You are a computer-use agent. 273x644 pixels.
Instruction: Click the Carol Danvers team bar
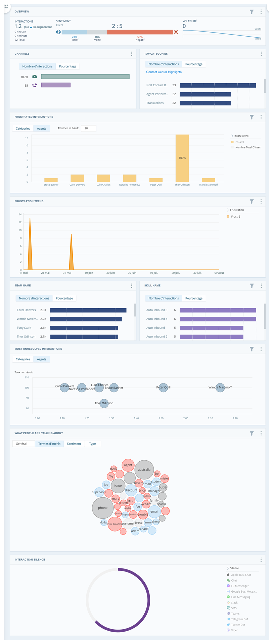click(88, 310)
